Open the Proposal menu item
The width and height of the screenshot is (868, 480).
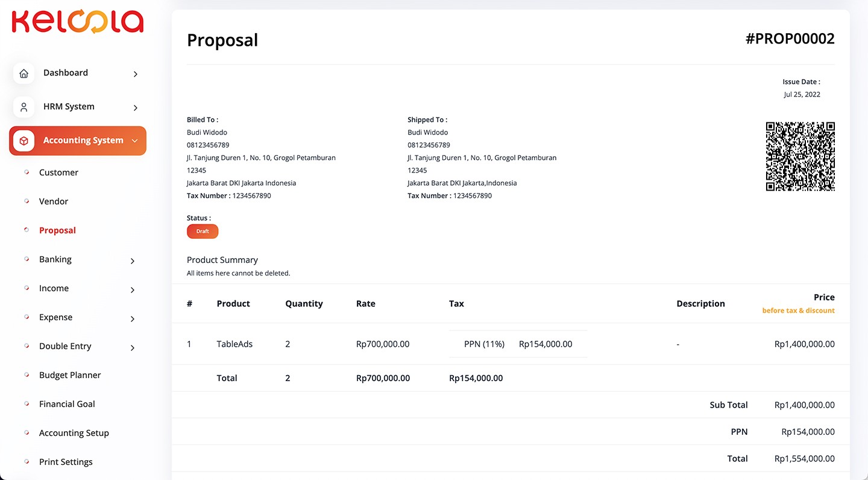57,230
